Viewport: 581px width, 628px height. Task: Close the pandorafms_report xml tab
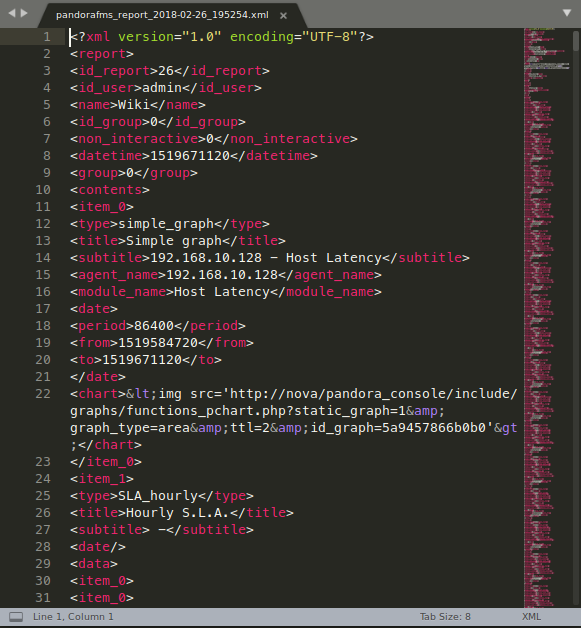[283, 16]
